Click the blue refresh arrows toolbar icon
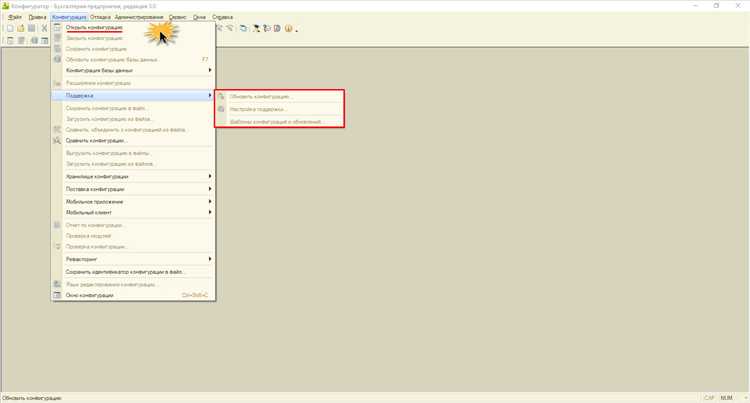 243,29
